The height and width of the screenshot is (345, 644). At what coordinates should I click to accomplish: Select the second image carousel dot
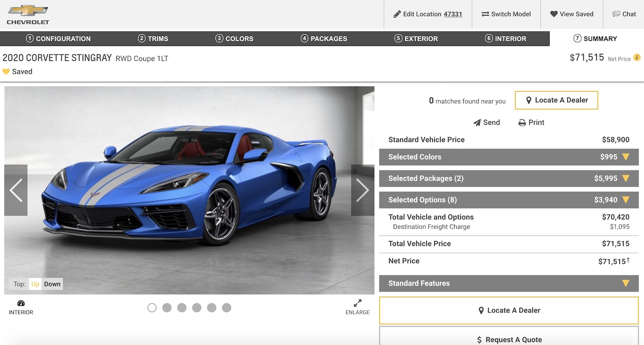[167, 308]
